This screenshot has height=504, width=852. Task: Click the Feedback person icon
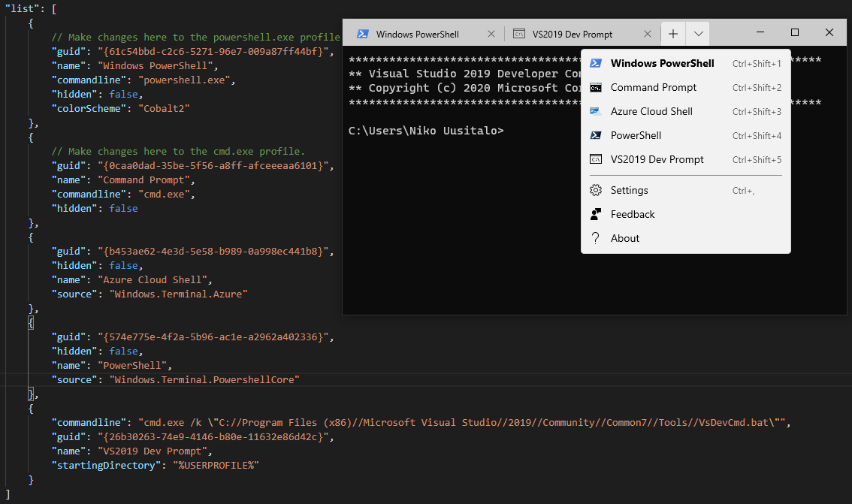pos(596,214)
